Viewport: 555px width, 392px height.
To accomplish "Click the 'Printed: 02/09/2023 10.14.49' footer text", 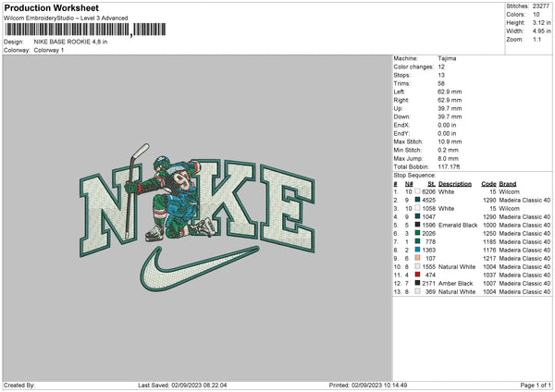I will [x=368, y=385].
